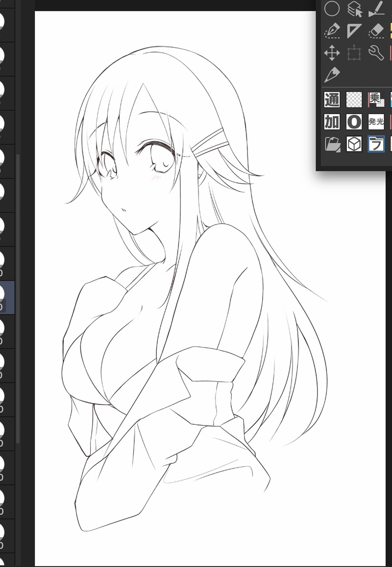392x567 pixels.
Task: Click the highlighted ラ layer icon
Action: coord(376,144)
